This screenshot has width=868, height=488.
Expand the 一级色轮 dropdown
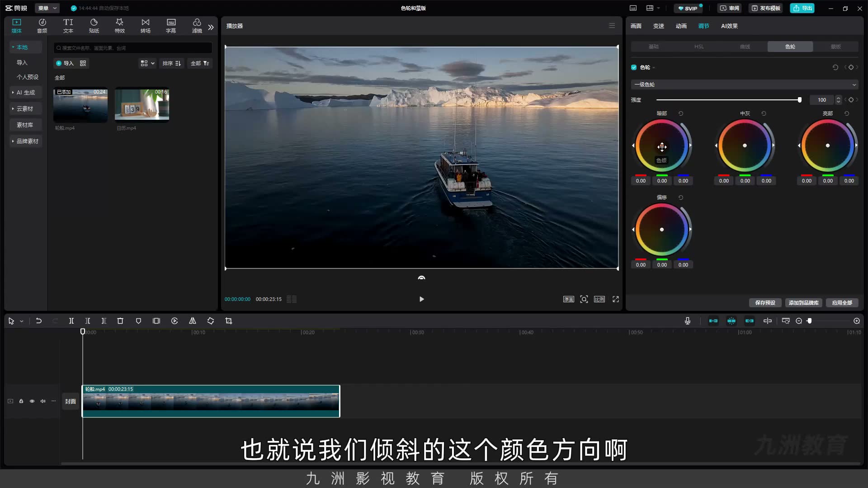tap(745, 84)
